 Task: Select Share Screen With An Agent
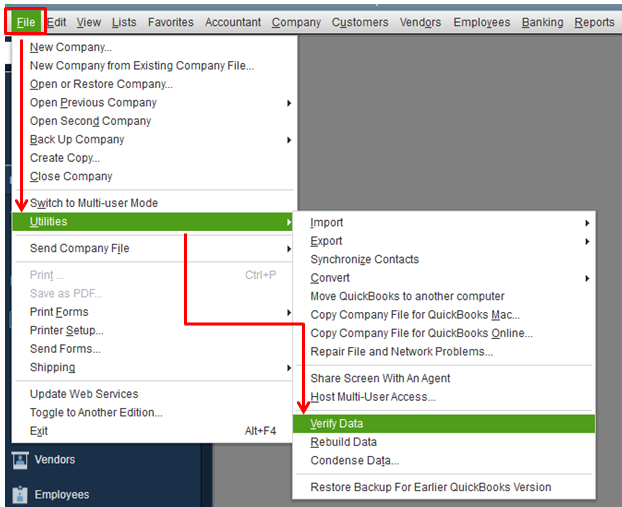pyautogui.click(x=444, y=378)
